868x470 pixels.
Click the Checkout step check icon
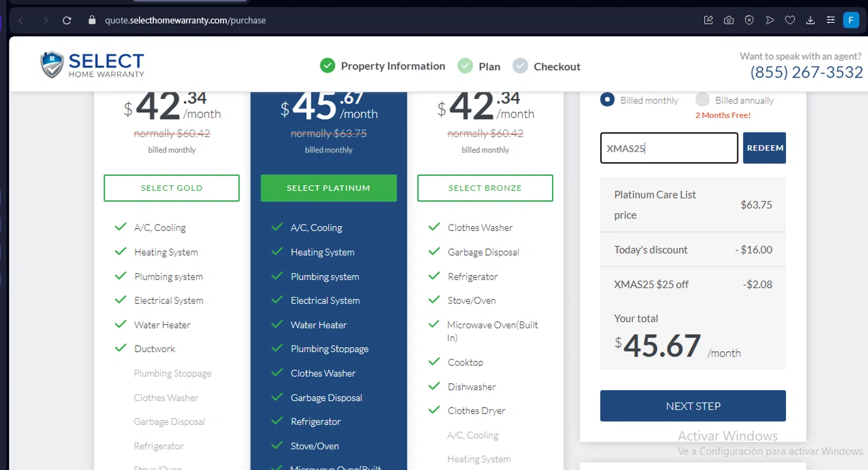tap(520, 66)
